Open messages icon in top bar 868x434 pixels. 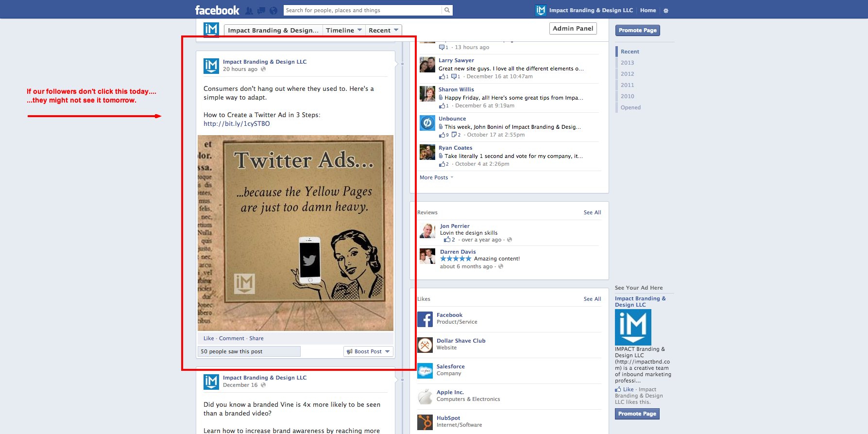point(261,10)
